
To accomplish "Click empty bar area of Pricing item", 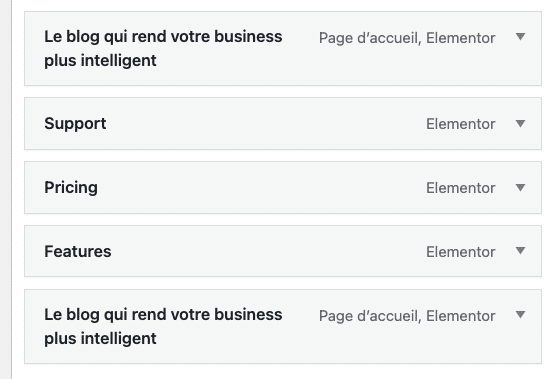I will [x=262, y=188].
